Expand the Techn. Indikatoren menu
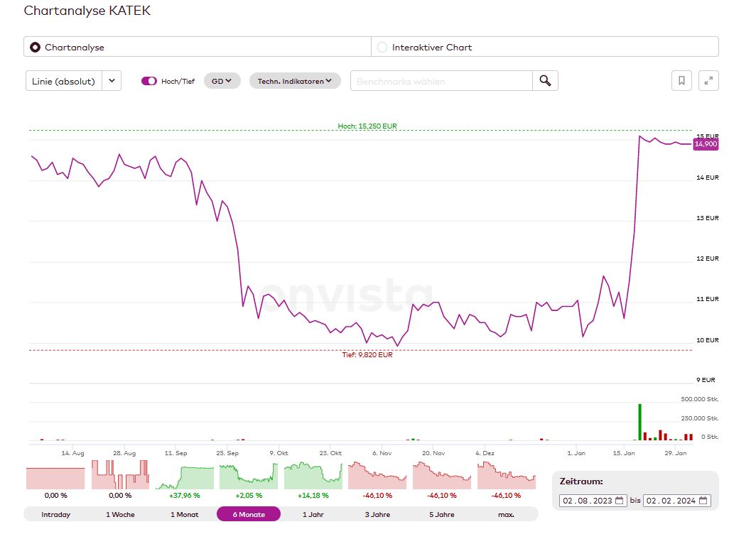 coord(295,80)
